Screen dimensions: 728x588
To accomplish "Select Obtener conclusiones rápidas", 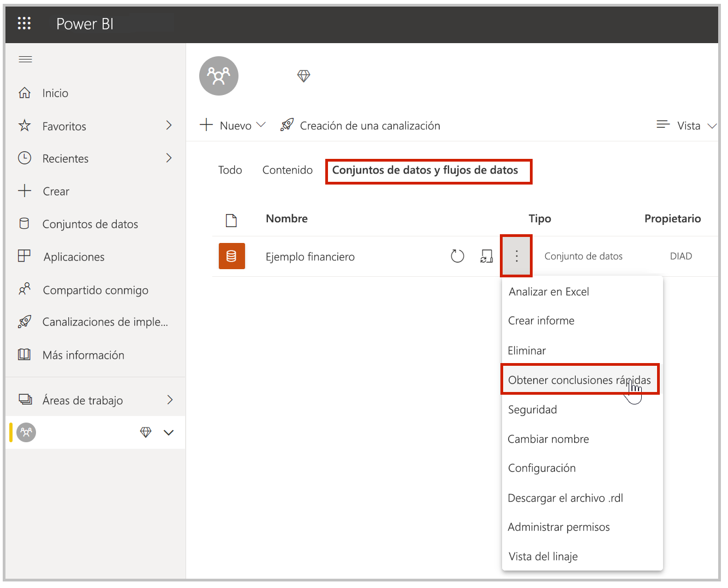I will tap(580, 379).
